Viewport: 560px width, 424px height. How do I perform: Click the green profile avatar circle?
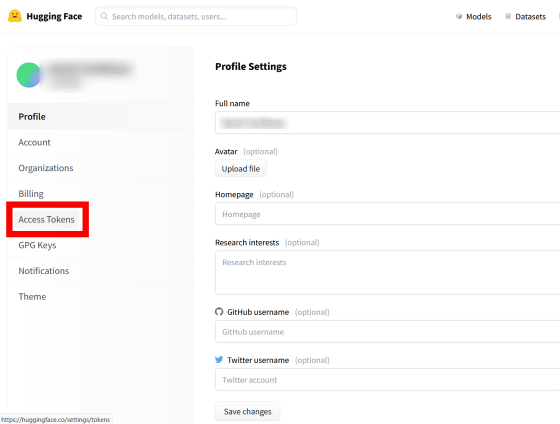[29, 75]
